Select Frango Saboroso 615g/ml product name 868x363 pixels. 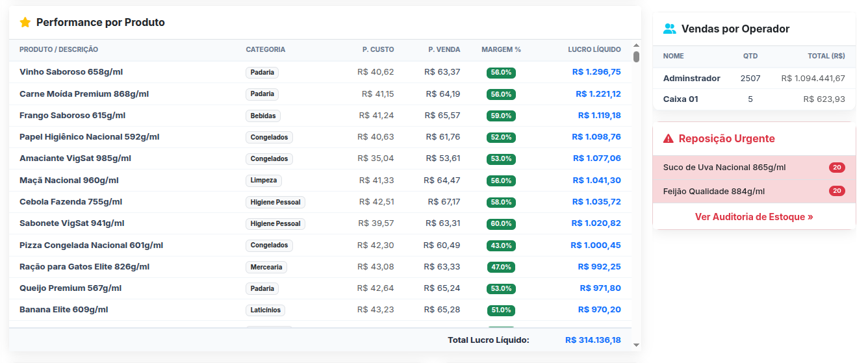[x=72, y=115]
